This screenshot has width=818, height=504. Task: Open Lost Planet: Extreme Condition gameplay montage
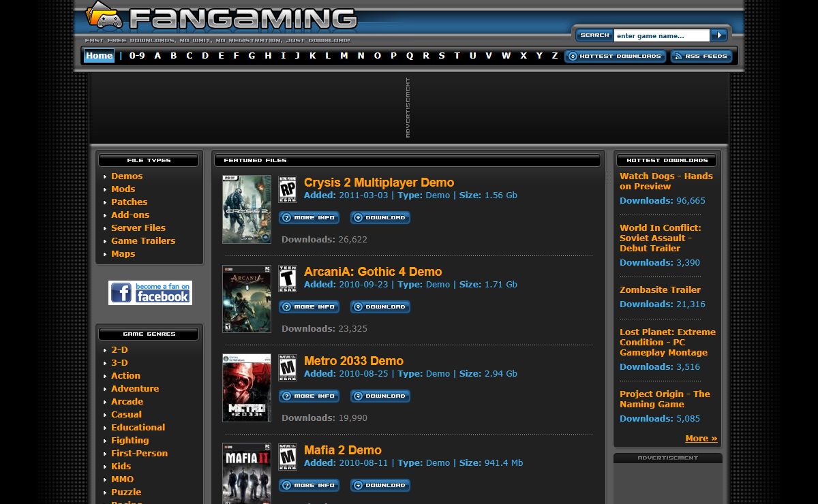(x=667, y=342)
